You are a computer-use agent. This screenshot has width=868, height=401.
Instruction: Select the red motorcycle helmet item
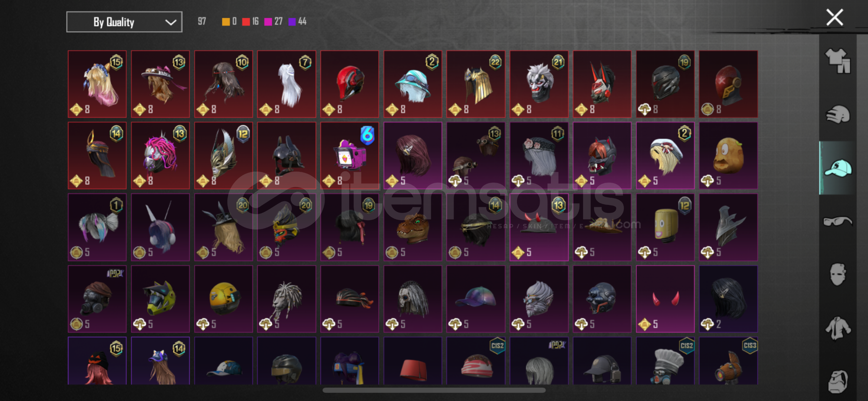coord(350,84)
